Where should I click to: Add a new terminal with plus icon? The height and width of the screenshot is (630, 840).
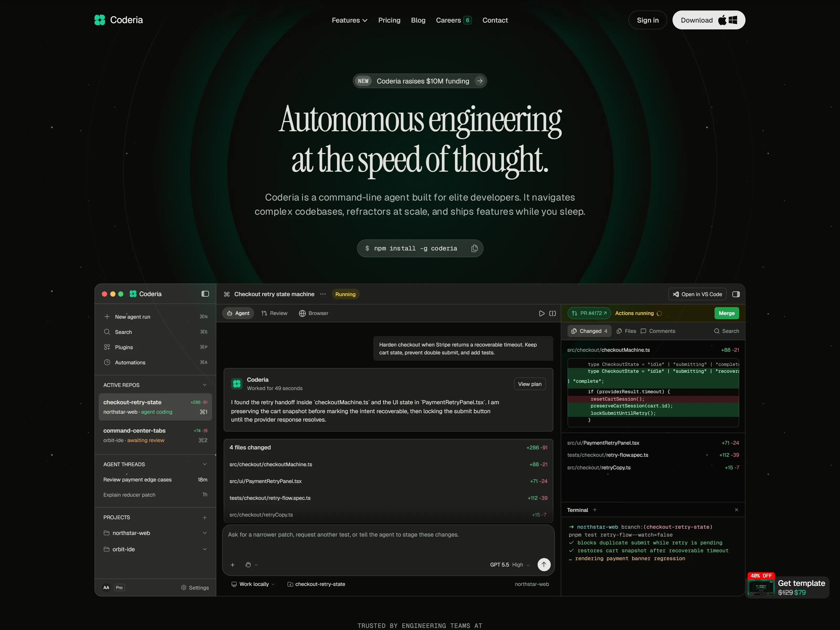[595, 510]
